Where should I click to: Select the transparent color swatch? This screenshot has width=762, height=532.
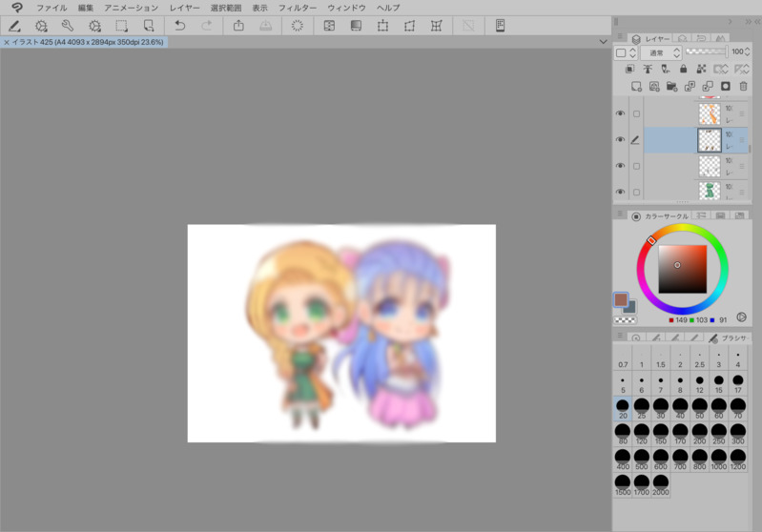tap(625, 320)
